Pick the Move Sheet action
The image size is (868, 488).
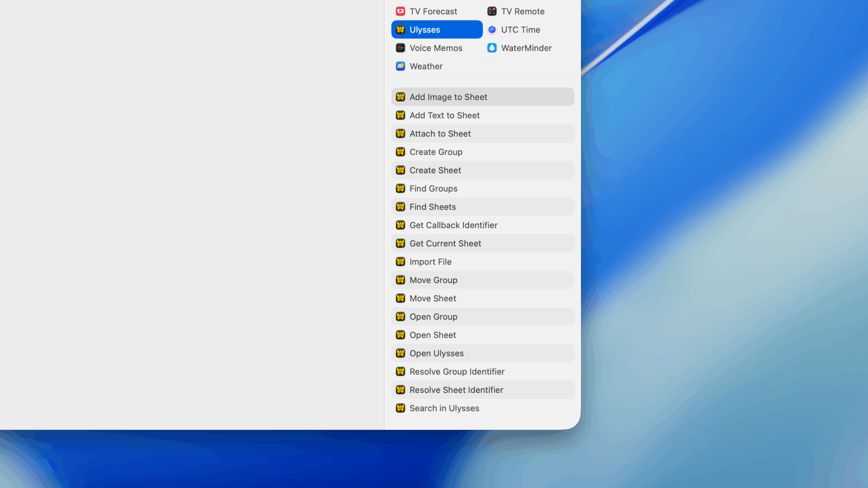click(x=432, y=298)
